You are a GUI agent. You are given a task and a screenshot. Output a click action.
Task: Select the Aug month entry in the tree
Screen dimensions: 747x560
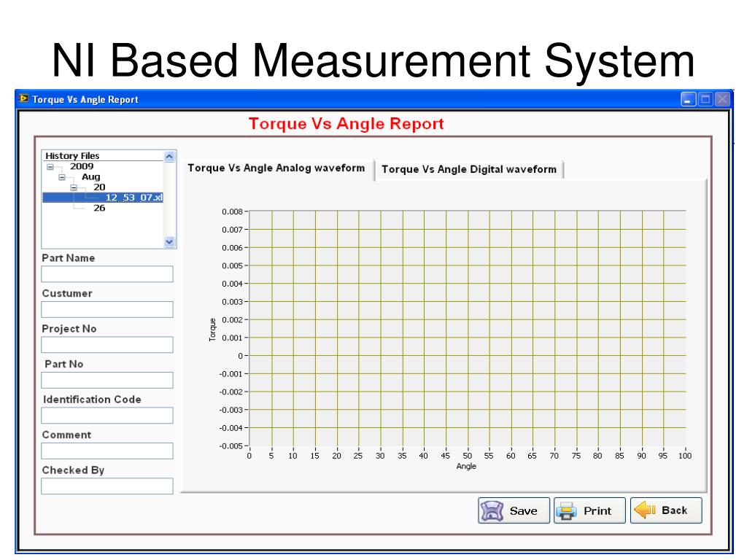pyautogui.click(x=90, y=176)
